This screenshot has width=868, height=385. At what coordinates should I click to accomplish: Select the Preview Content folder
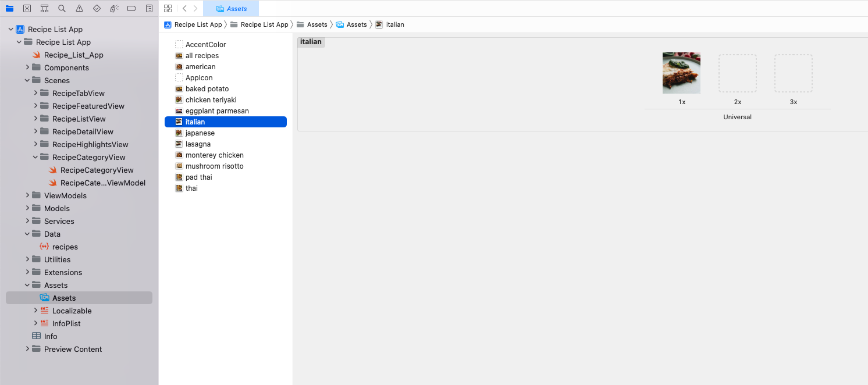click(73, 349)
